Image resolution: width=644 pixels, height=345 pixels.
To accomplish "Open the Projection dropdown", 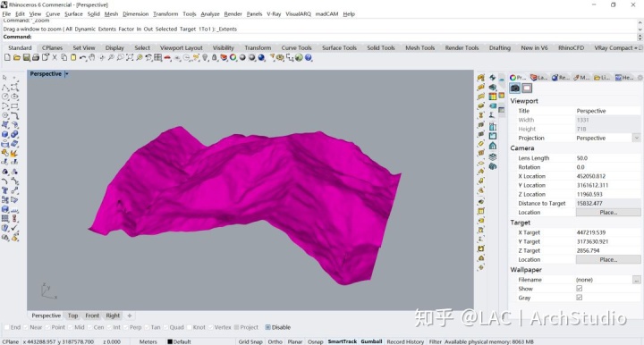I will [637, 138].
